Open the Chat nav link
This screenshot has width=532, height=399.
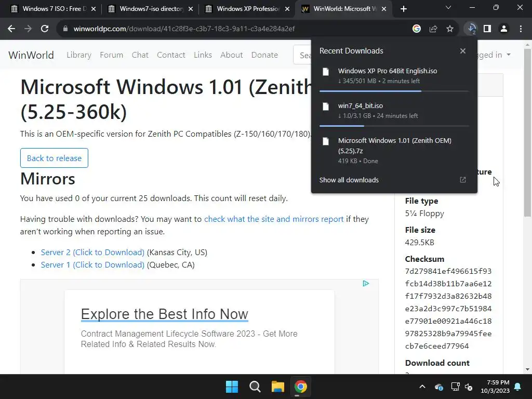point(140,55)
